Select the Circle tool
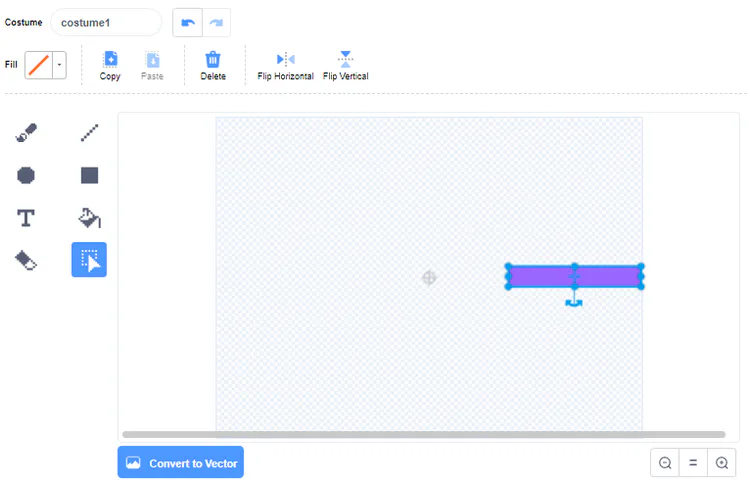Image resolution: width=750 pixels, height=486 pixels. (26, 176)
